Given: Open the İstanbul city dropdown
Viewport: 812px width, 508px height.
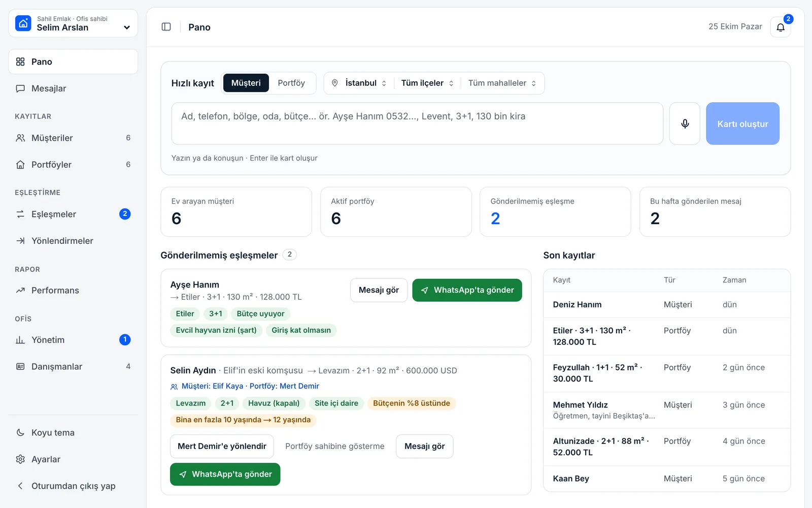Looking at the screenshot, I should click(x=359, y=83).
